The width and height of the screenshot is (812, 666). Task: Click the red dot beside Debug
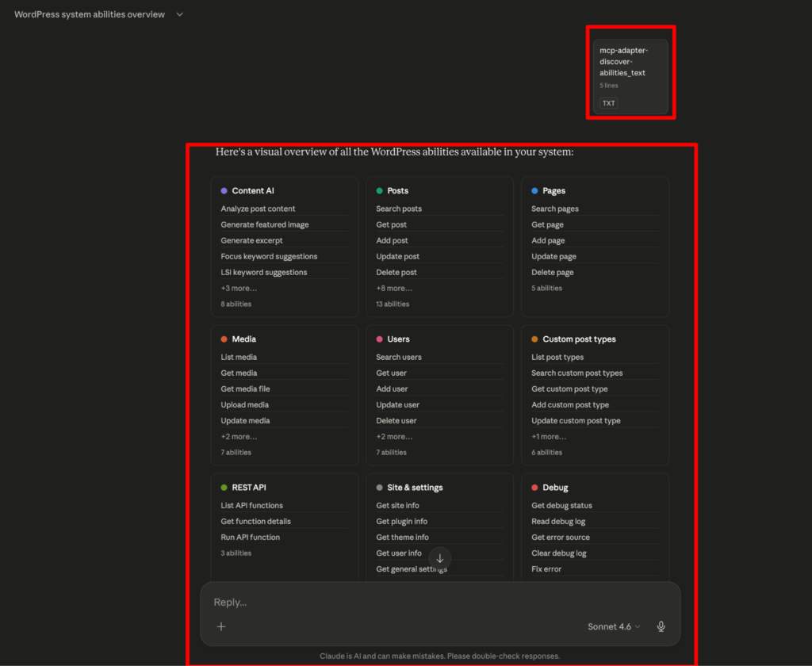click(x=535, y=488)
